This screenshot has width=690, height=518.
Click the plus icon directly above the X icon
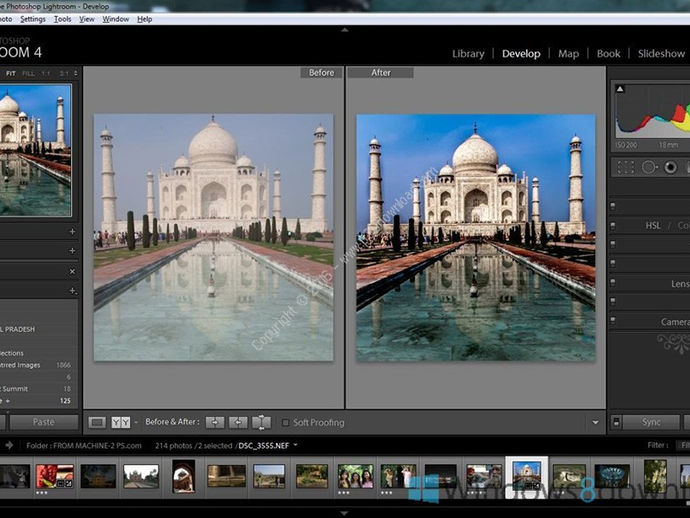[72, 250]
